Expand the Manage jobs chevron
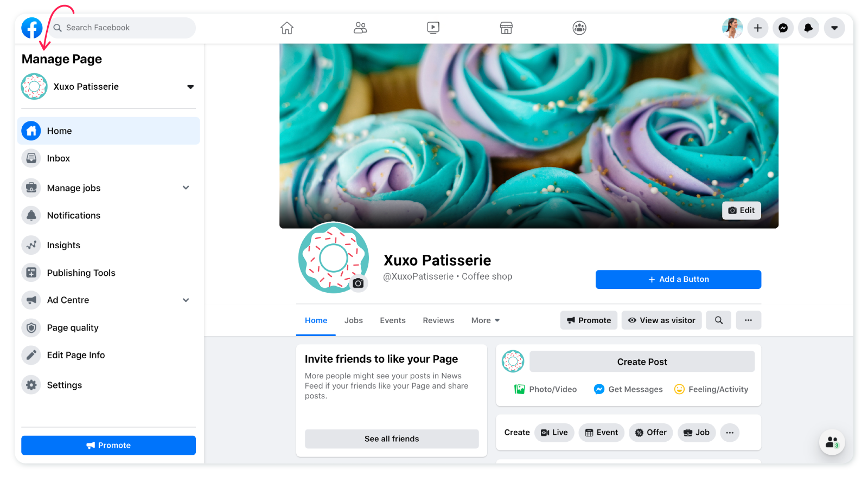868x477 pixels. tap(186, 188)
